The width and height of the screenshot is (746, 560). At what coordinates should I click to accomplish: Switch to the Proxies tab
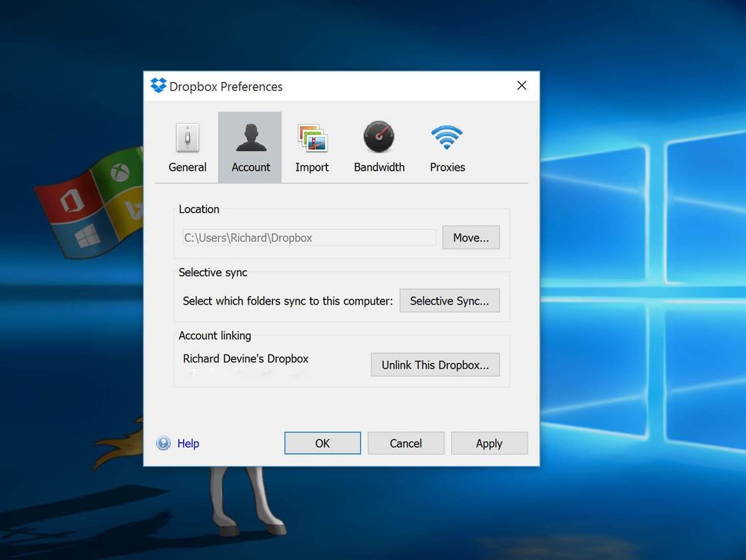pos(446,147)
